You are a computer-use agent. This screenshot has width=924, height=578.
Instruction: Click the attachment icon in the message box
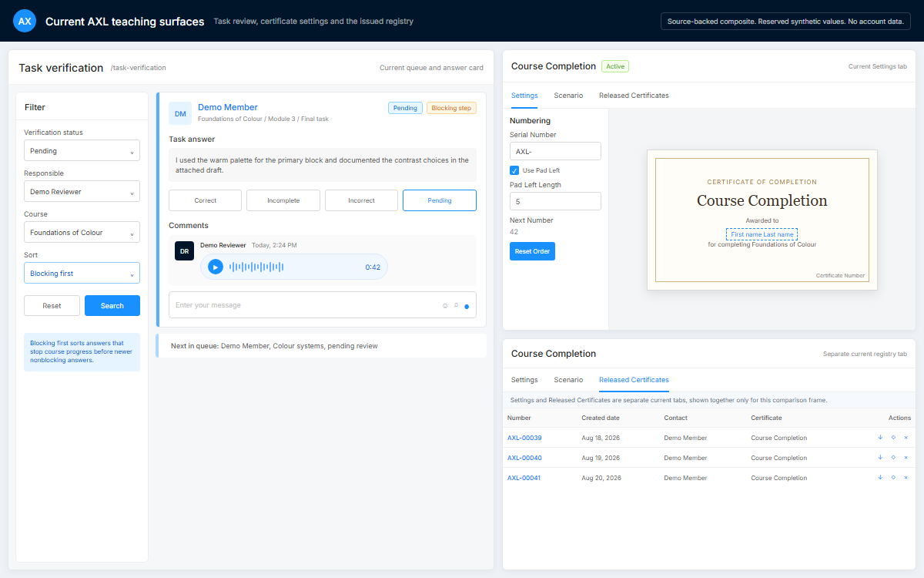[456, 305]
